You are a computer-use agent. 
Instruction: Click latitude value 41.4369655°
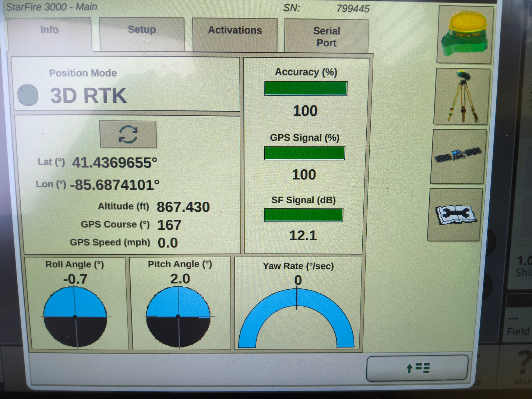pos(114,162)
